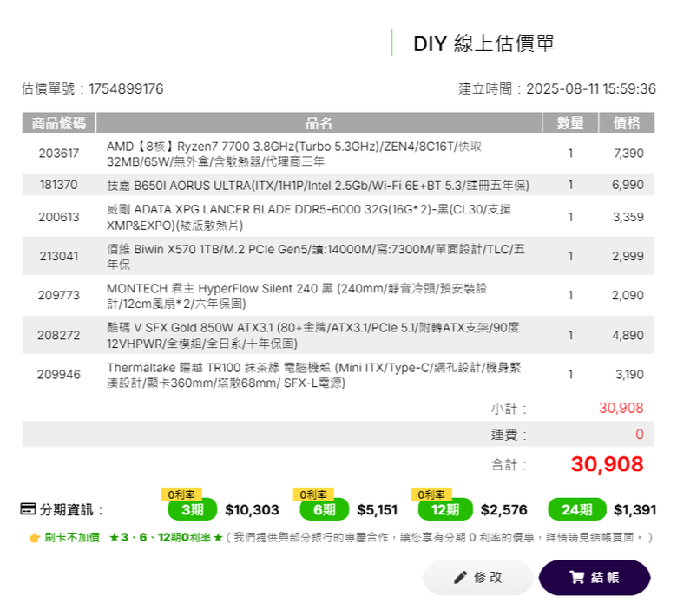This screenshot has width=677, height=616.
Task: Click product code 213041
Action: [x=59, y=256]
